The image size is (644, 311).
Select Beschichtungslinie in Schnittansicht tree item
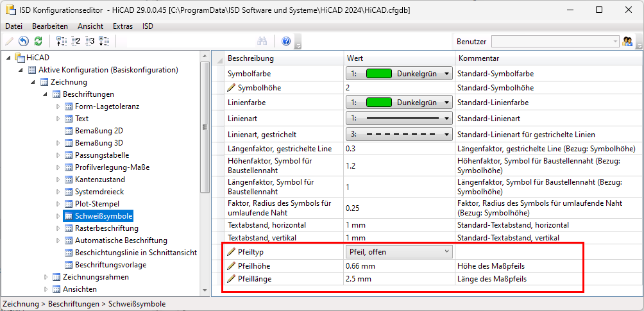(x=136, y=253)
